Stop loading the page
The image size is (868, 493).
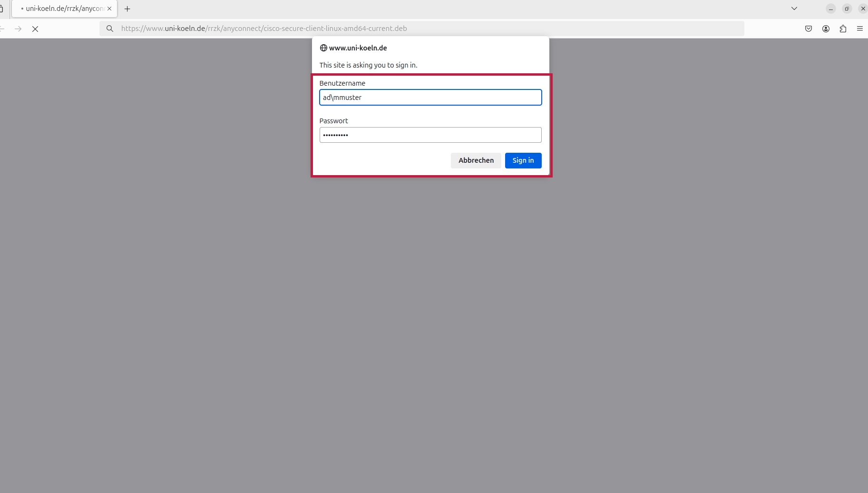pos(35,29)
